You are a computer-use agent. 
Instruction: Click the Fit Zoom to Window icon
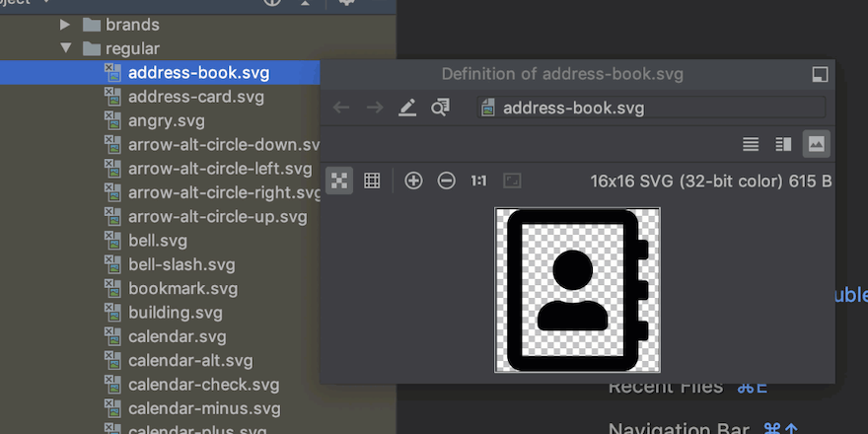(512, 181)
